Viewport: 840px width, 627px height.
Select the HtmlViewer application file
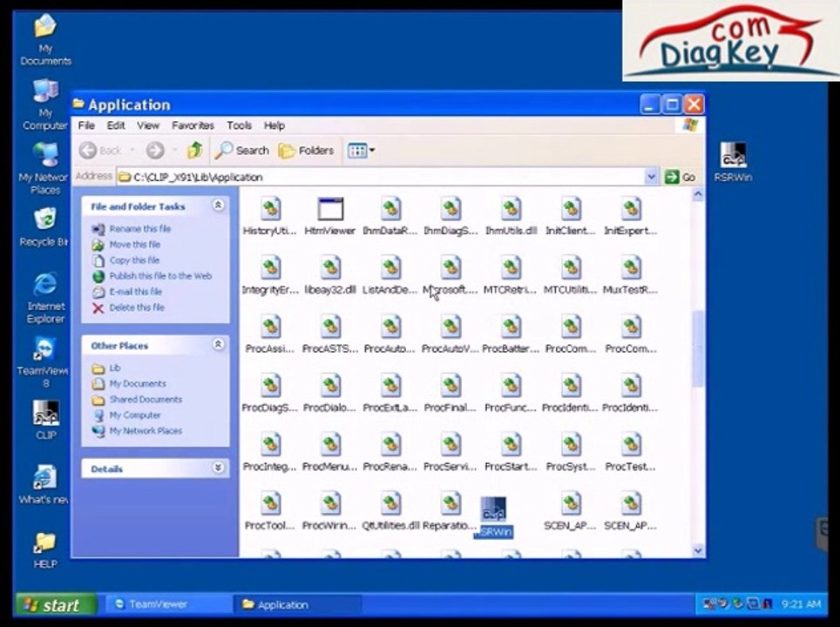330,216
